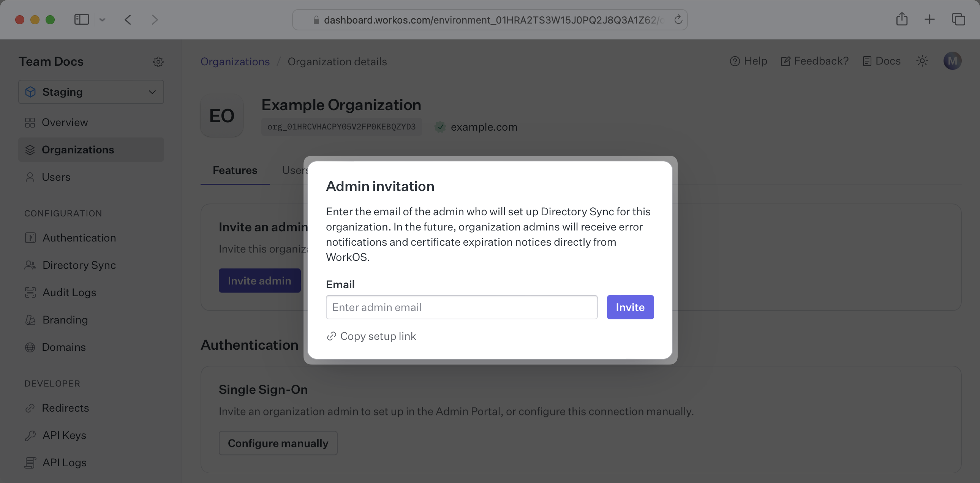Expand the settings gear icon
Screen dimensions: 980x483
pos(158,62)
